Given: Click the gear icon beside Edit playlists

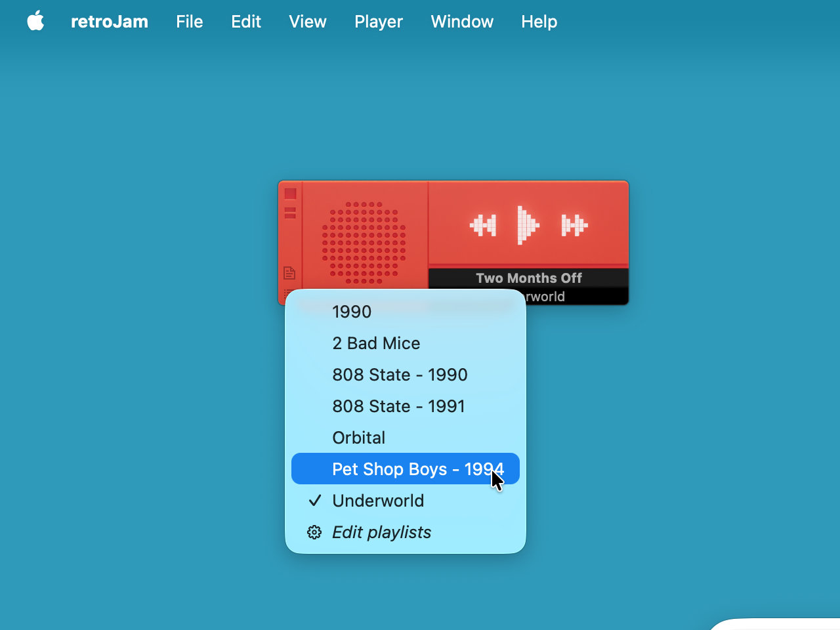Looking at the screenshot, I should coord(314,532).
